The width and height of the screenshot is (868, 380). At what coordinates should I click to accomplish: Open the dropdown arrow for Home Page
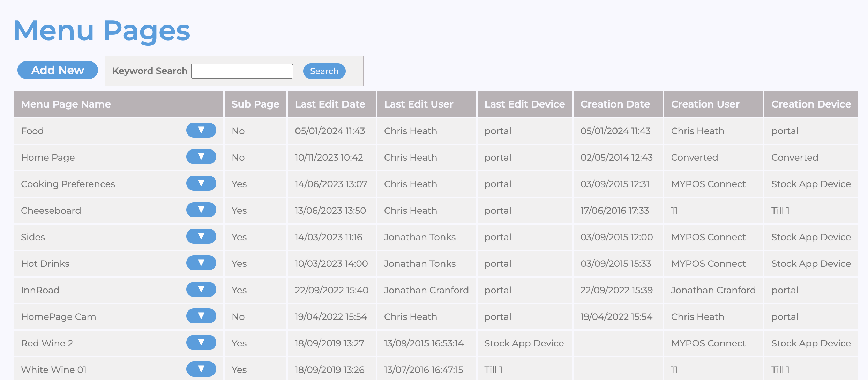pos(201,157)
